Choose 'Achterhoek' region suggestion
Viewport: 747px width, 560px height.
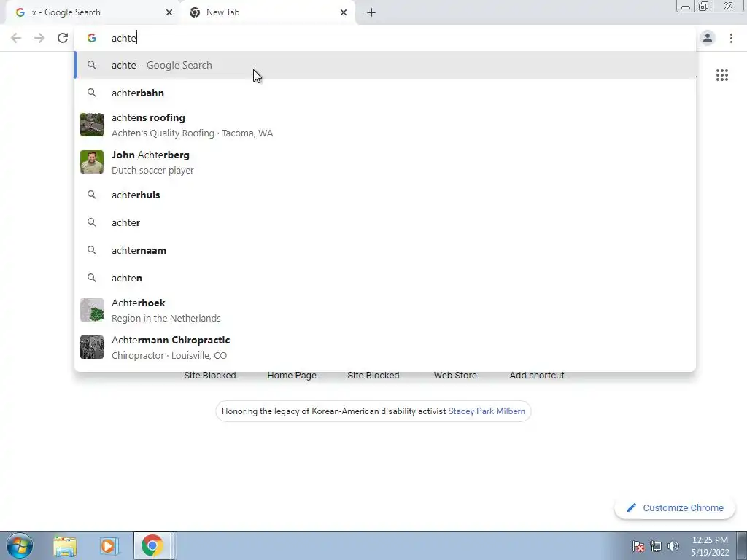pyautogui.click(x=385, y=310)
